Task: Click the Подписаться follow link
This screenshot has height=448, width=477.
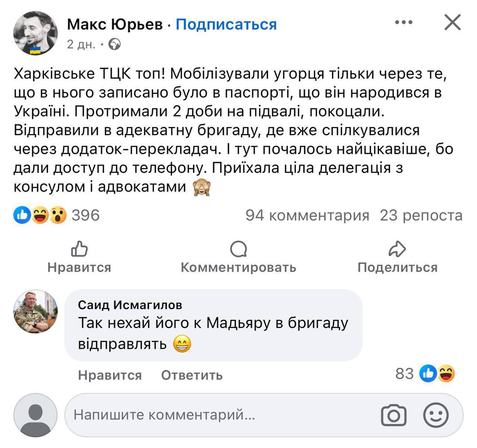Action: 226,25
